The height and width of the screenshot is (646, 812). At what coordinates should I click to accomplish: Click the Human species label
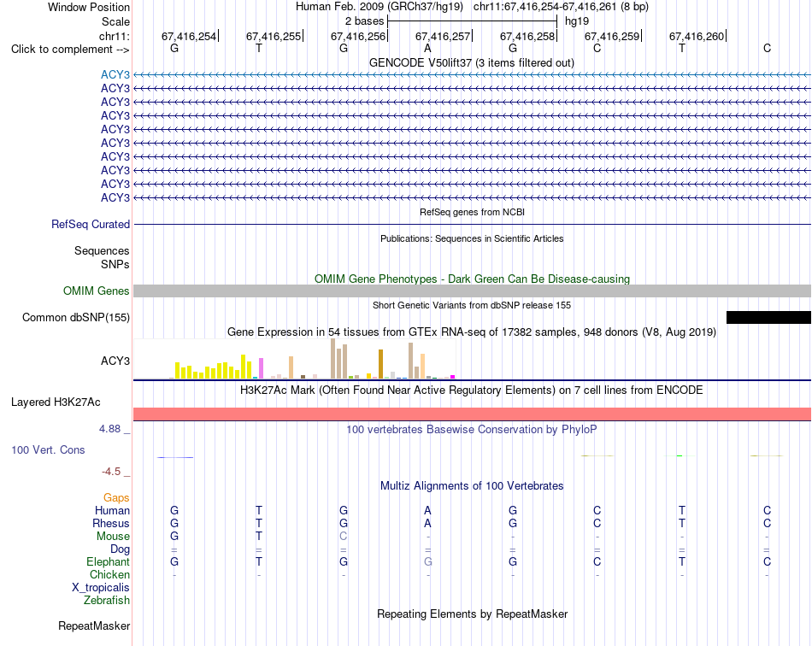click(x=112, y=510)
